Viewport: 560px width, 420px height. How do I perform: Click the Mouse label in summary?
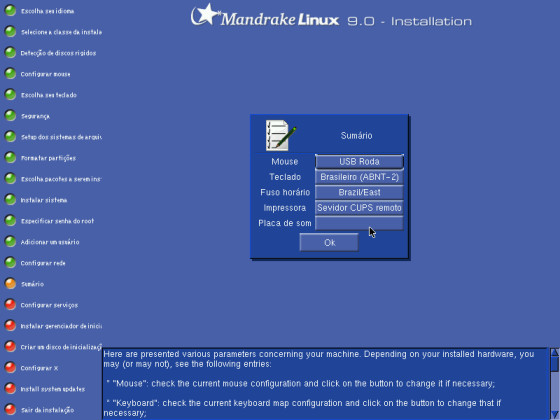pyautogui.click(x=285, y=161)
